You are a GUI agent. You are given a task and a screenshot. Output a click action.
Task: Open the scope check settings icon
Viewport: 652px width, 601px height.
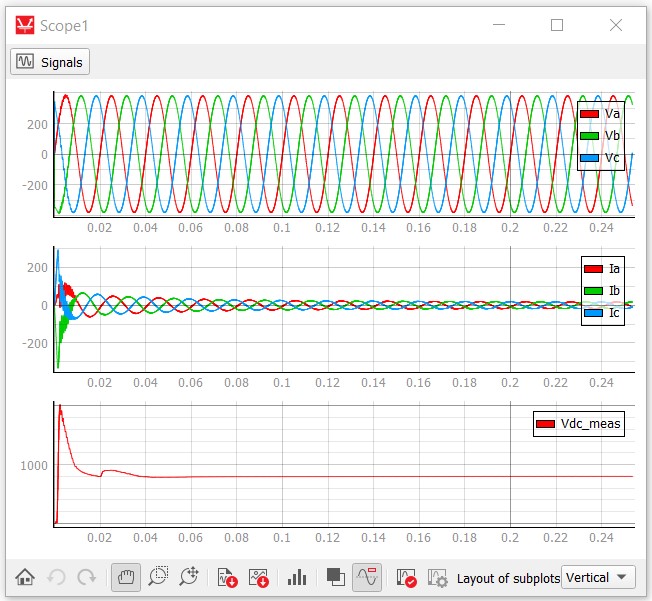406,577
